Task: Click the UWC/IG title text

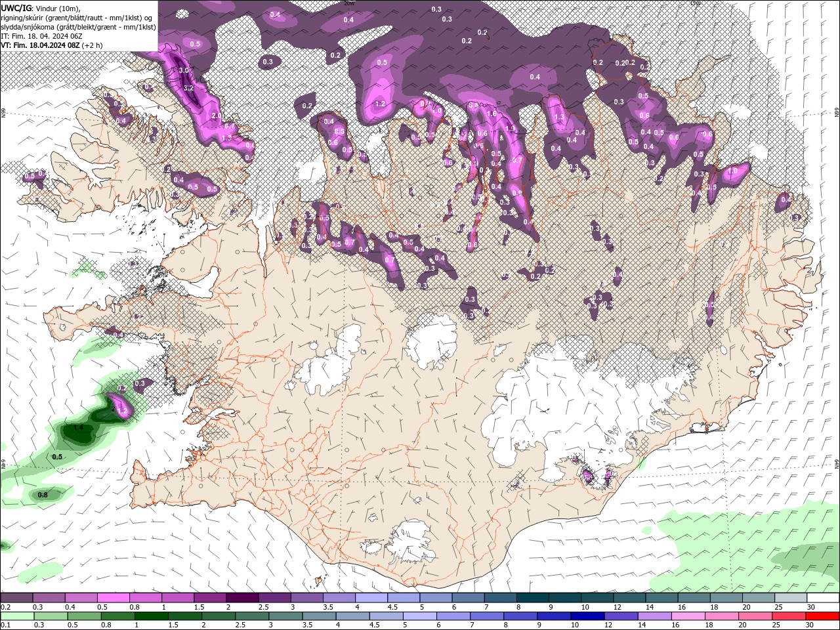Action: [x=16, y=8]
